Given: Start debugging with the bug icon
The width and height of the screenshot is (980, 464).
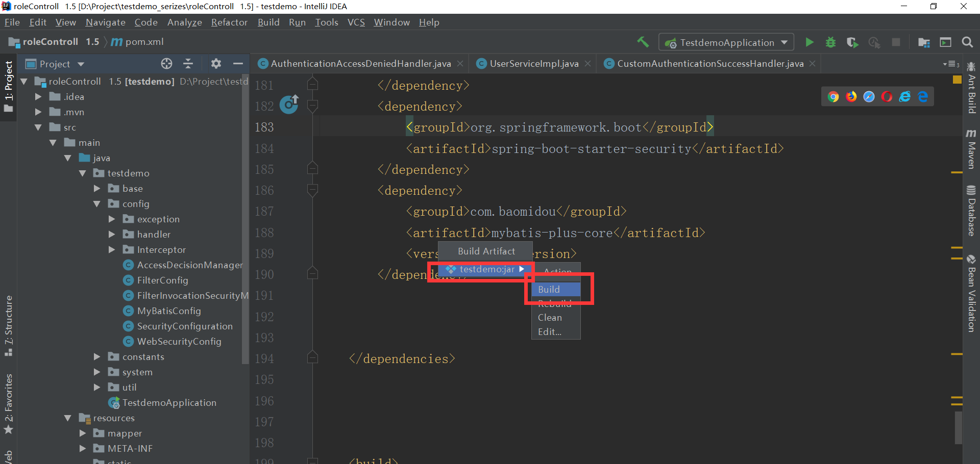Looking at the screenshot, I should point(831,42).
